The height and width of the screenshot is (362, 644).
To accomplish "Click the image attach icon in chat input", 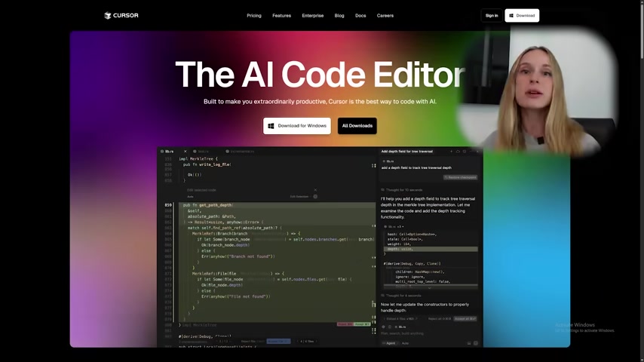I will tap(468, 343).
